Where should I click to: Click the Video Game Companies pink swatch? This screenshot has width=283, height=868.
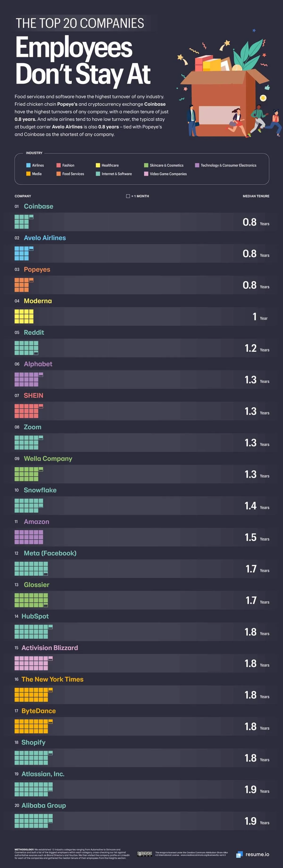pyautogui.click(x=146, y=174)
